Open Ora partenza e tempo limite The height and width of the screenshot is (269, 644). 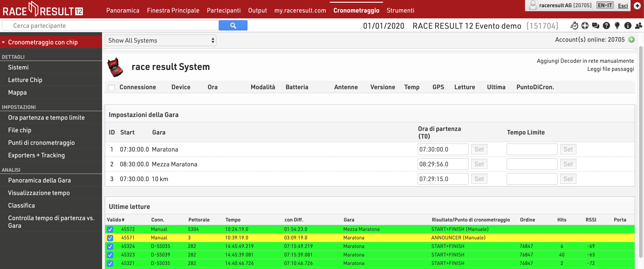click(51, 117)
